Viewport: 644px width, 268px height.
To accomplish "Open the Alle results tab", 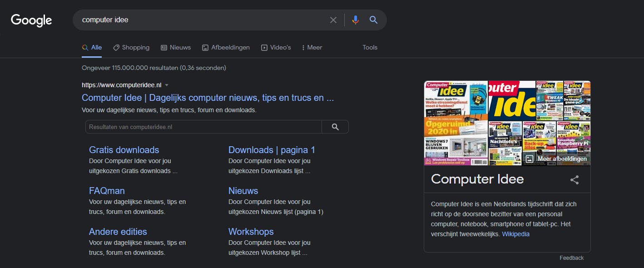I will [x=92, y=47].
